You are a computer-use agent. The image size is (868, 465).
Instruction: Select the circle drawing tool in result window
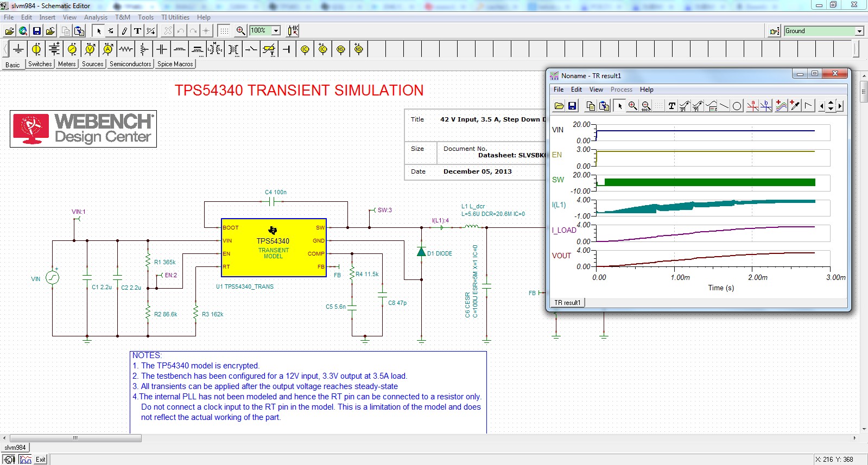pyautogui.click(x=737, y=106)
